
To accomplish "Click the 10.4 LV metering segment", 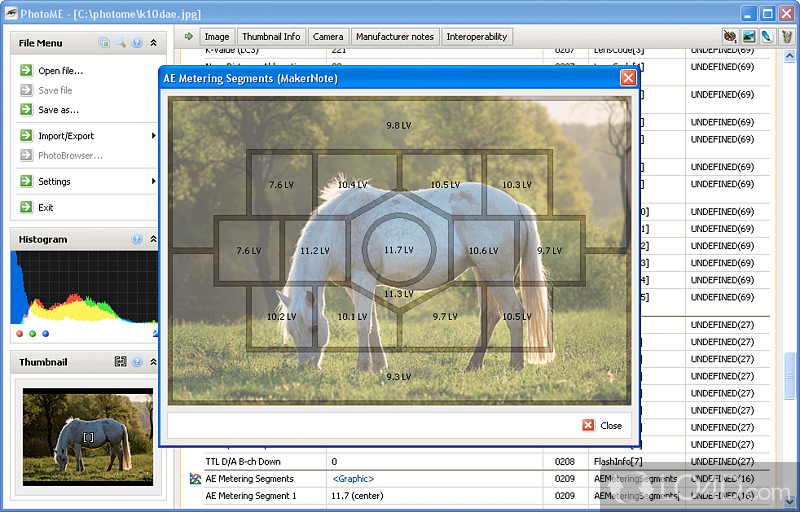I will click(x=353, y=185).
